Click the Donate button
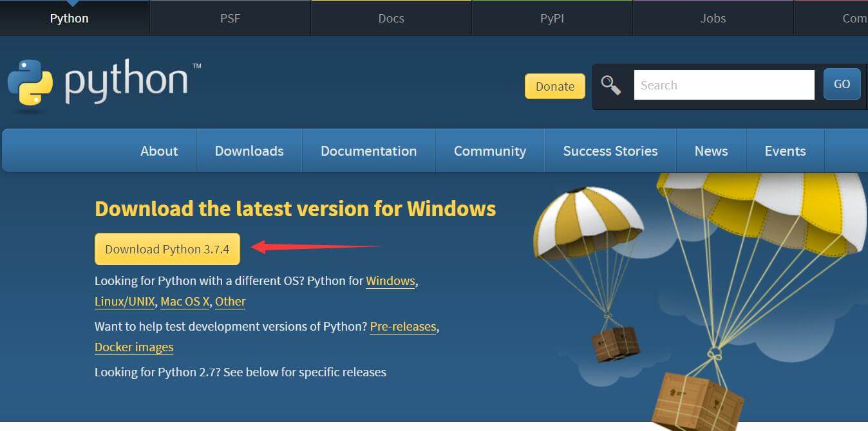The image size is (868, 431). 554,86
